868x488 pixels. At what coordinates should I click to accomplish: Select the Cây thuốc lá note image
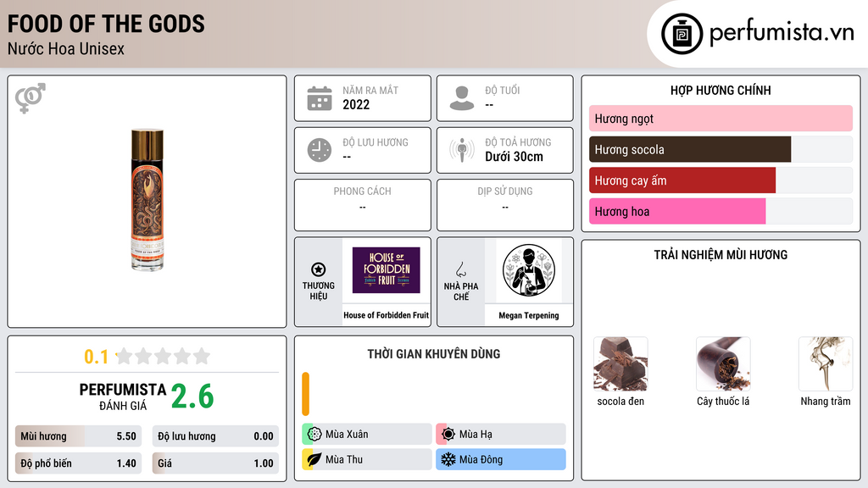tap(723, 363)
